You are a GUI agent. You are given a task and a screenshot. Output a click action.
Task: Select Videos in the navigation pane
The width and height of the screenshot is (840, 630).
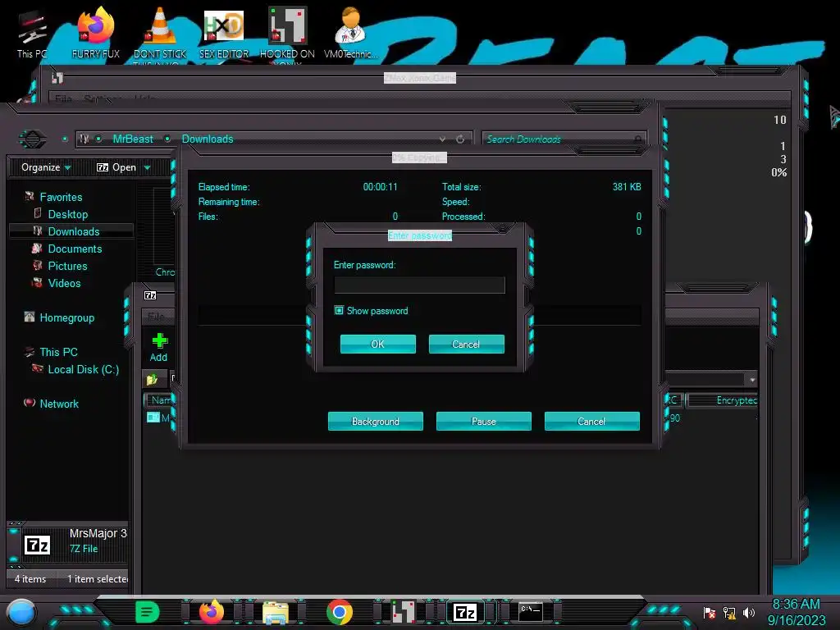pos(64,283)
